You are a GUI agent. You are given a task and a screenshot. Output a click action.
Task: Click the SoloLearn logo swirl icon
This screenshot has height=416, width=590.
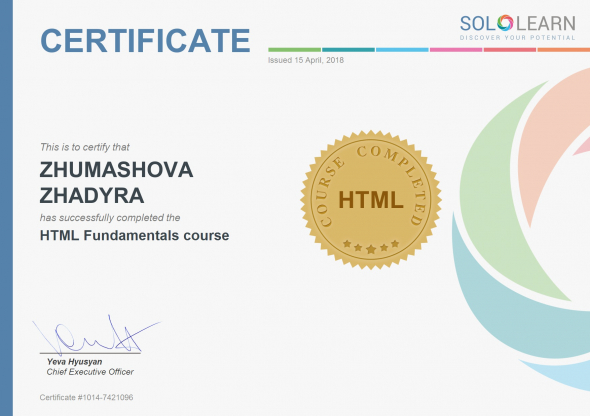tap(505, 23)
